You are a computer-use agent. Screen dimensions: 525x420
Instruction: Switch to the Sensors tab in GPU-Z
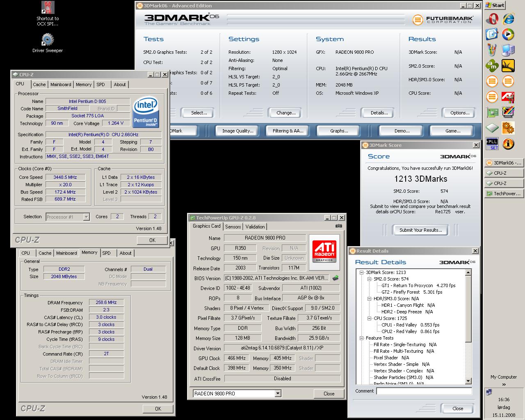[x=233, y=227]
